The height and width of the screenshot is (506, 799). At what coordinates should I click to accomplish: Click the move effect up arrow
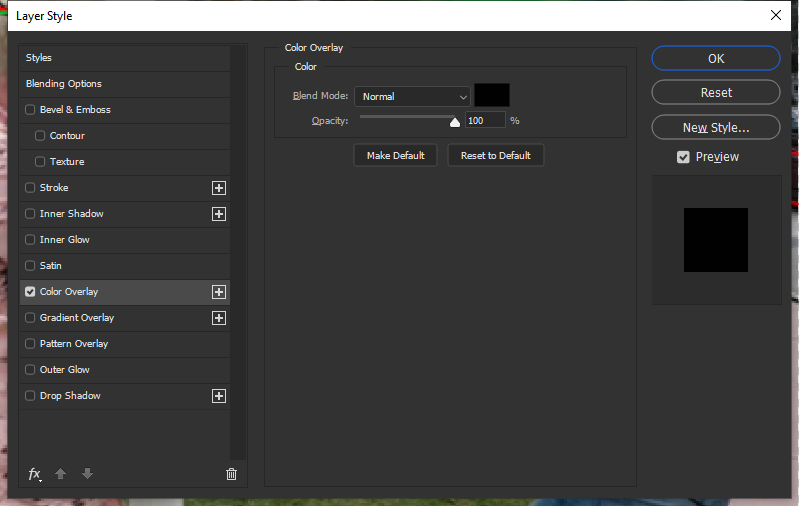(x=60, y=474)
